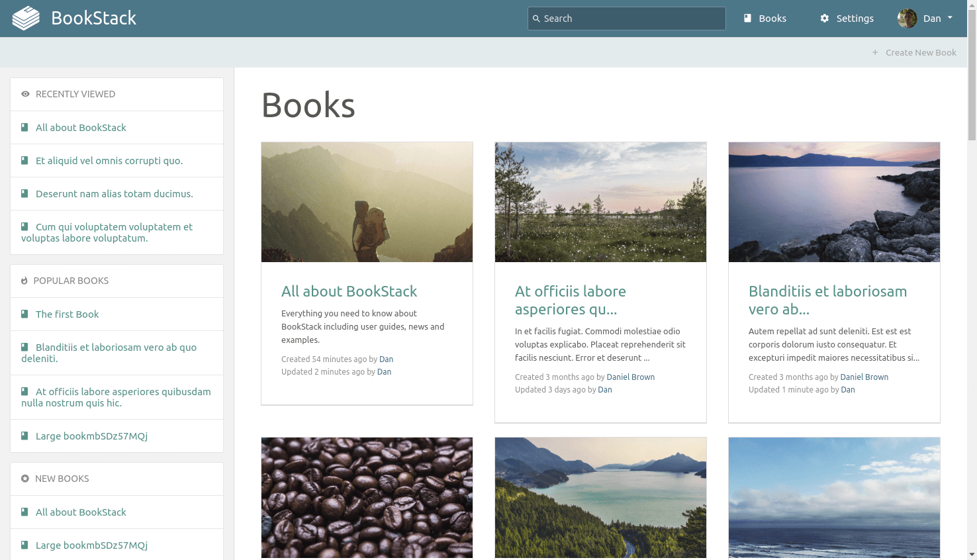Viewport: 977px width, 560px height.
Task: Open Et aliquid vel omnis corrupti quo
Action: click(x=109, y=160)
